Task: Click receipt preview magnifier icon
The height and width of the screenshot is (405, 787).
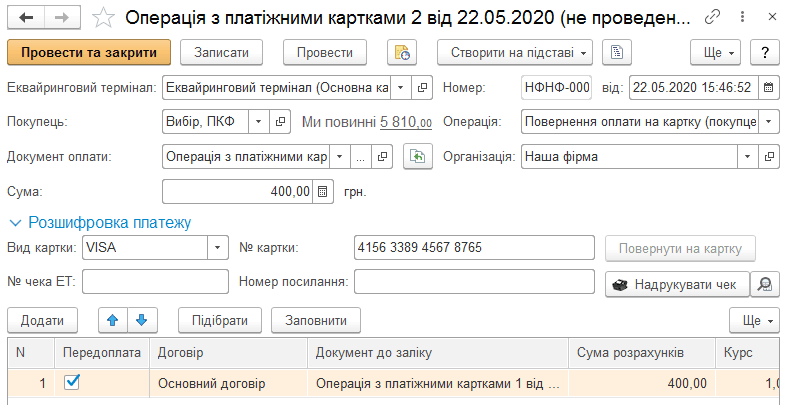Action: click(765, 285)
